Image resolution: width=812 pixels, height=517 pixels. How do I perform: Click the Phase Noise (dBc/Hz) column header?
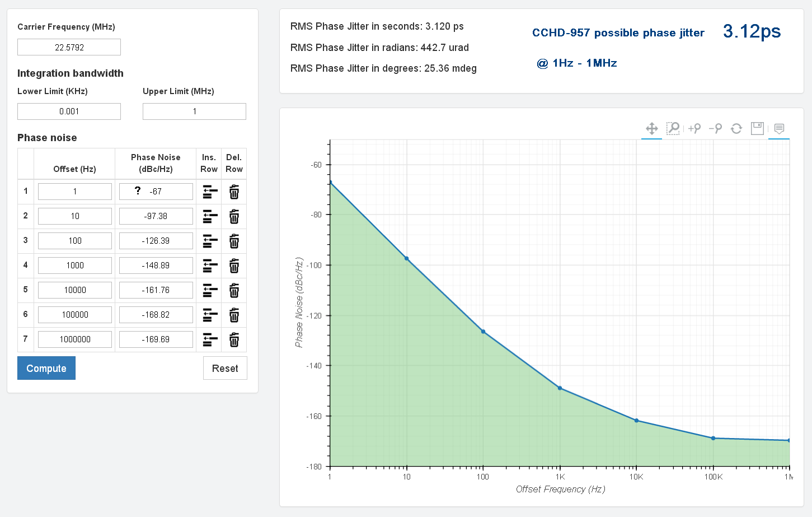click(x=156, y=163)
